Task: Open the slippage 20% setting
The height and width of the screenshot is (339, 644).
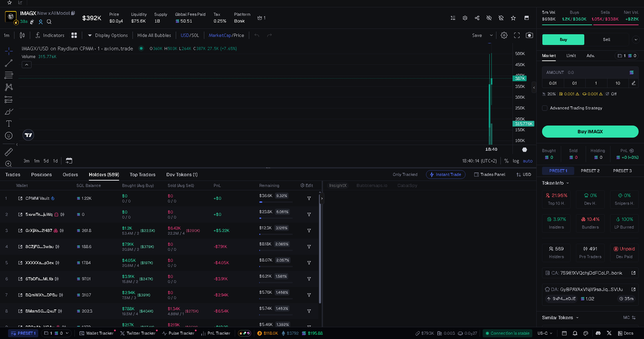Action: [x=549, y=94]
